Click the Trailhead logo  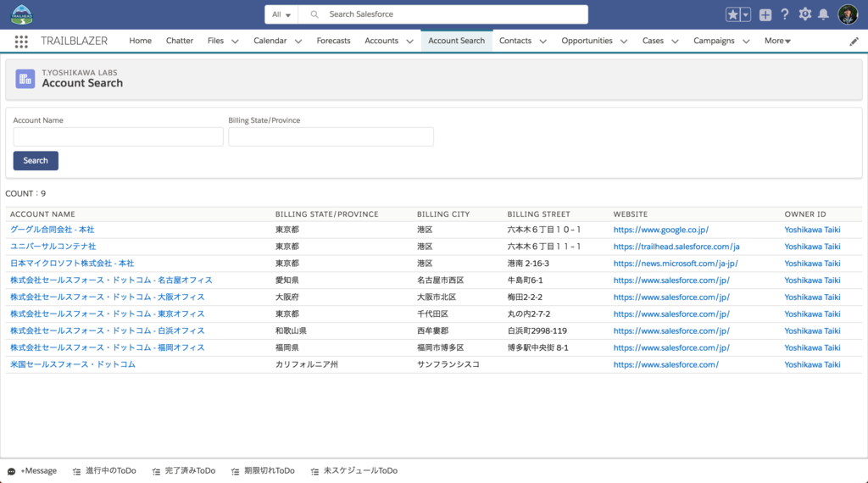pos(22,14)
